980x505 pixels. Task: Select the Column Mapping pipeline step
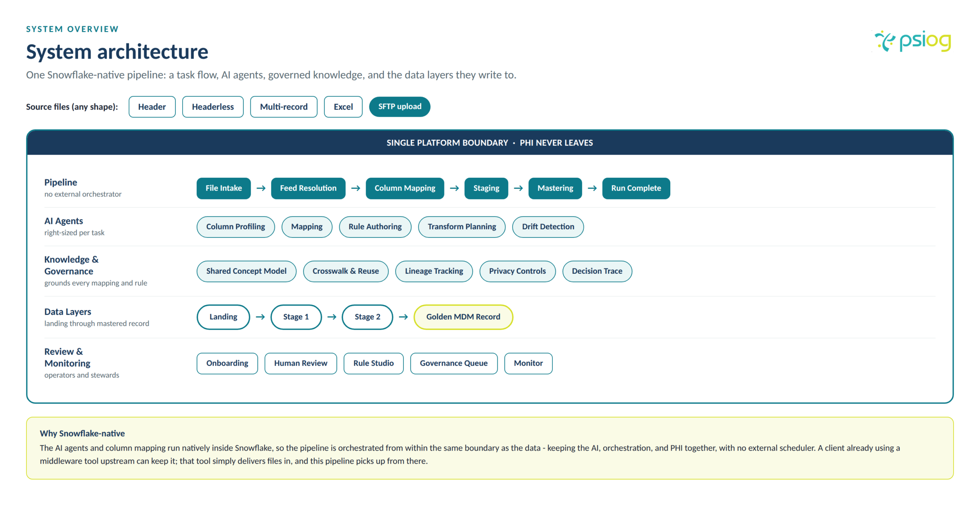click(x=405, y=188)
